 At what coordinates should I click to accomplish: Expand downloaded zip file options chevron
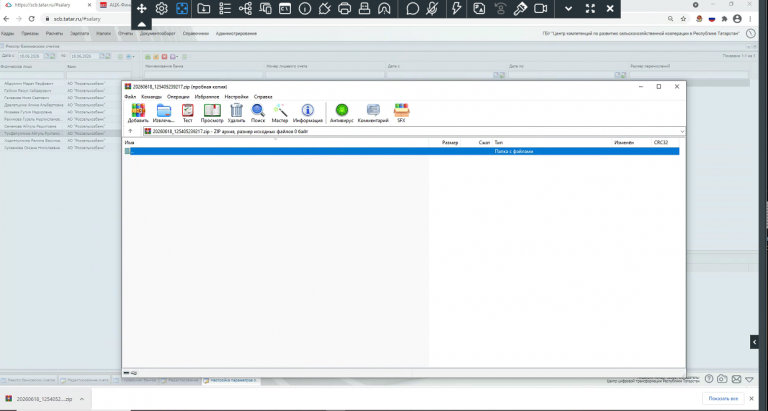tap(82, 399)
